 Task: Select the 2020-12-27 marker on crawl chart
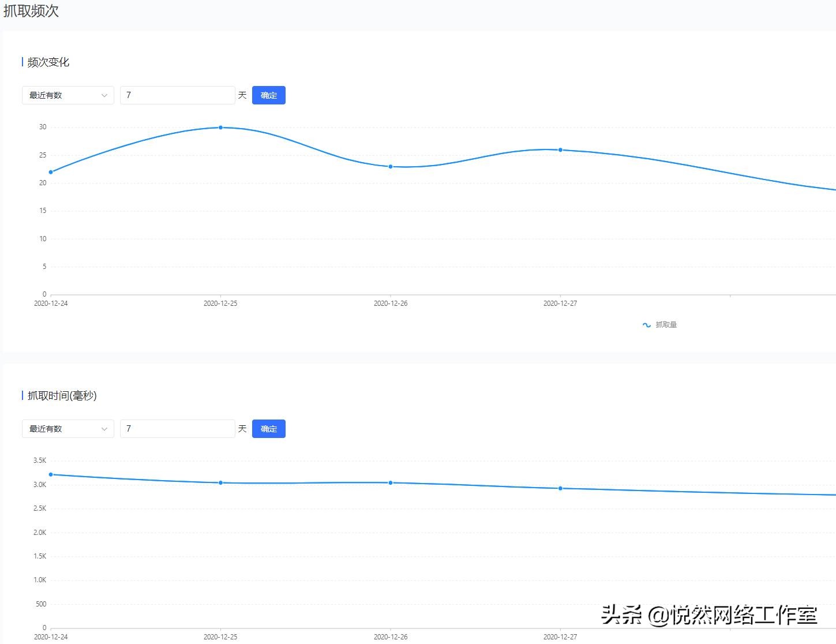pyautogui.click(x=560, y=149)
